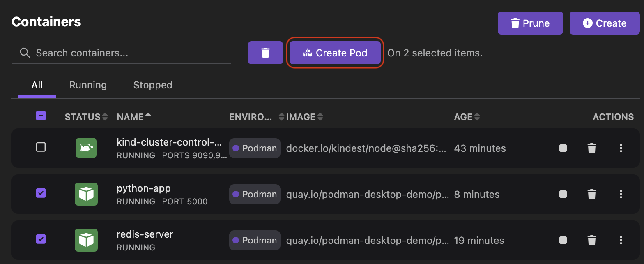Toggle the select-all header checkbox
The width and height of the screenshot is (644, 264).
(x=41, y=116)
